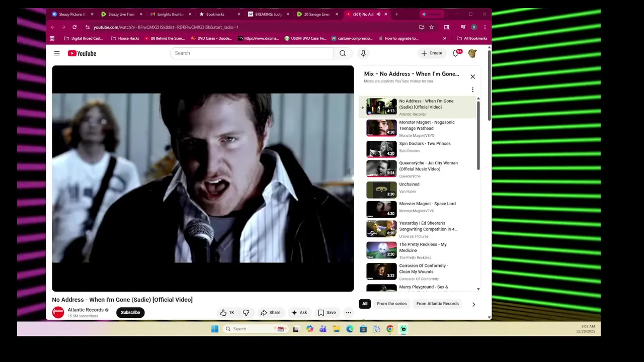This screenshot has height=362, width=644.
Task: Click the YouTube search input field
Action: click(x=252, y=53)
